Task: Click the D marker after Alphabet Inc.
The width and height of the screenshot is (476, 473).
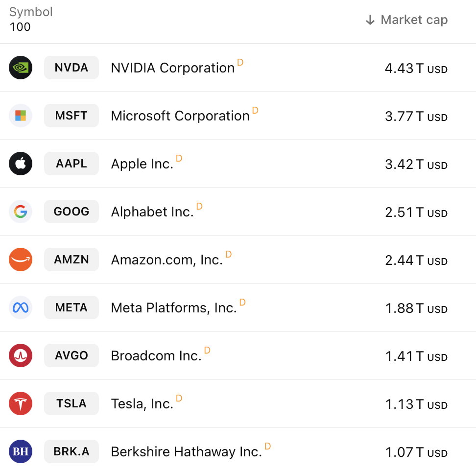Action: point(199,206)
